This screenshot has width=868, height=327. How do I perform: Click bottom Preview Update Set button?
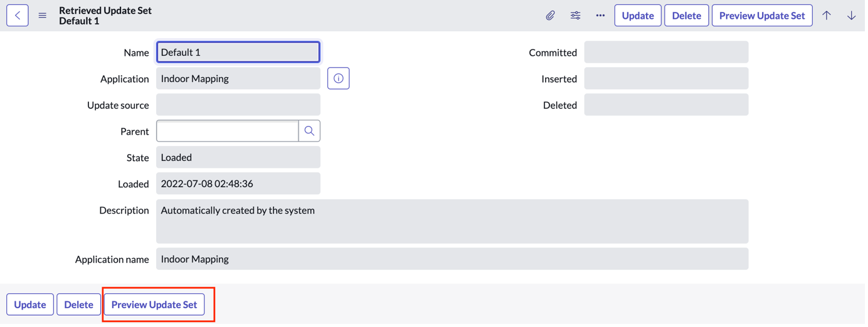[x=155, y=306]
